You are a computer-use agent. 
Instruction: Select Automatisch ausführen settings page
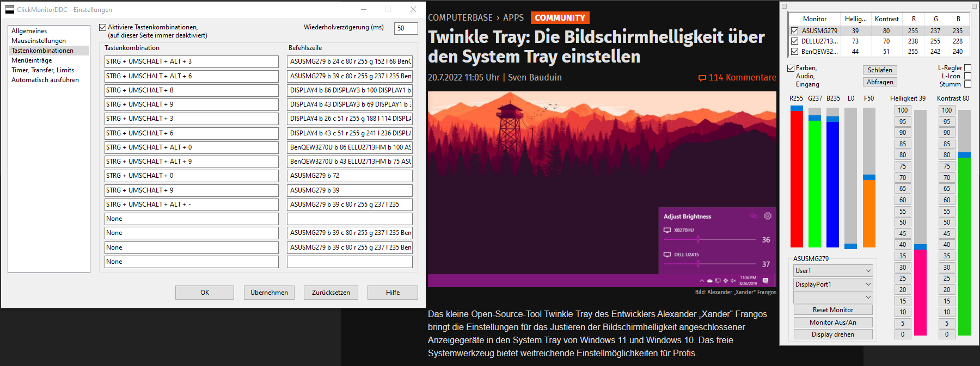click(45, 80)
